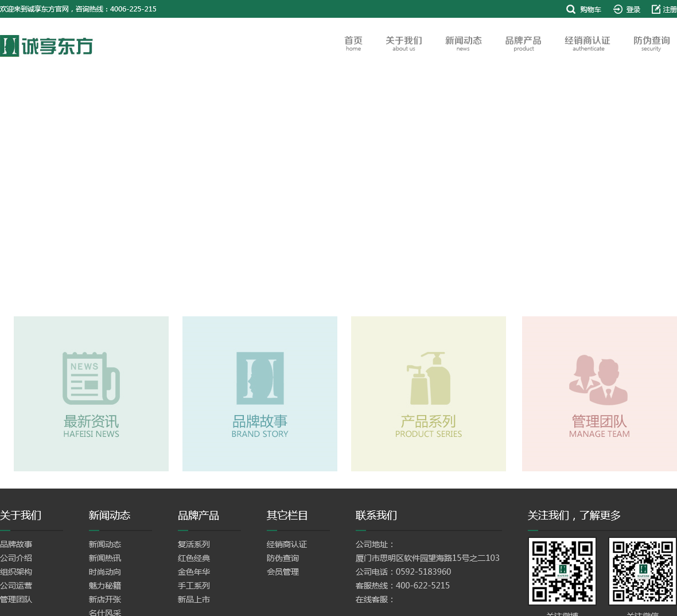Open the 品牌故事 brand story icon
Image resolution: width=677 pixels, height=616 pixels.
tap(260, 378)
